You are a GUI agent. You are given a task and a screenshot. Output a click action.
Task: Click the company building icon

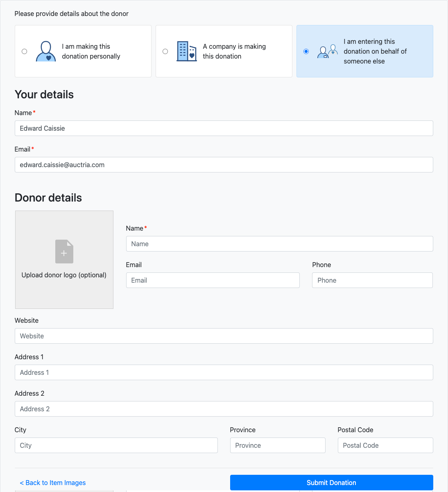pos(186,51)
